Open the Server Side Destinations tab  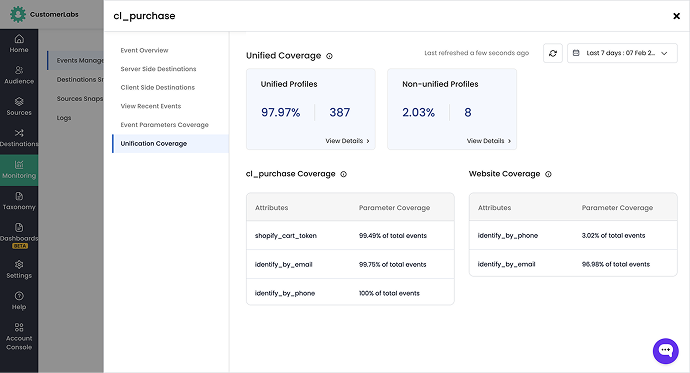click(158, 69)
